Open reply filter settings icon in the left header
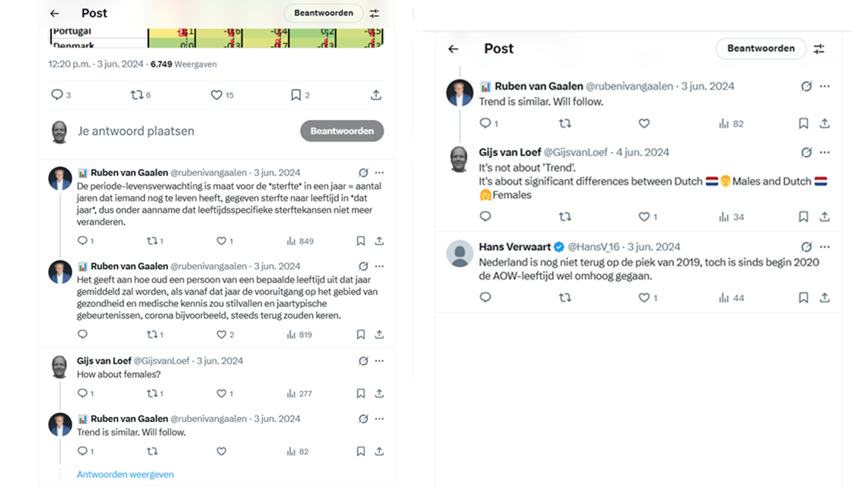Image resolution: width=868 pixels, height=488 pixels. pos(374,14)
